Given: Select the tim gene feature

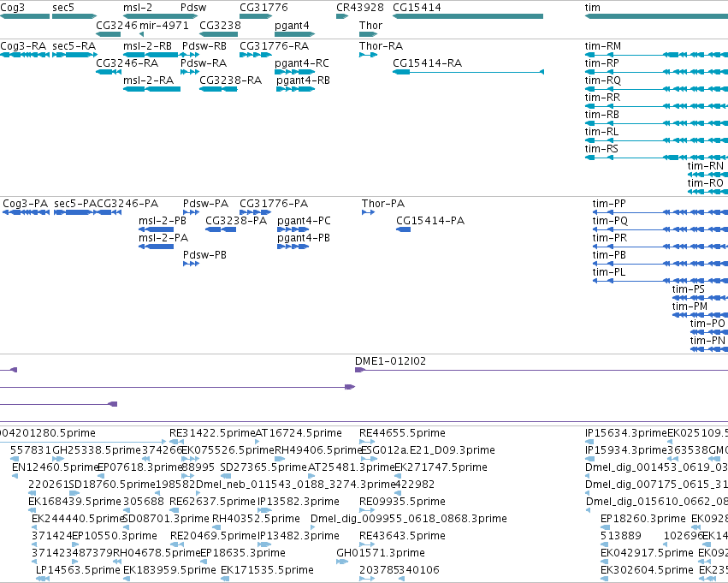Looking at the screenshot, I should (656, 16).
